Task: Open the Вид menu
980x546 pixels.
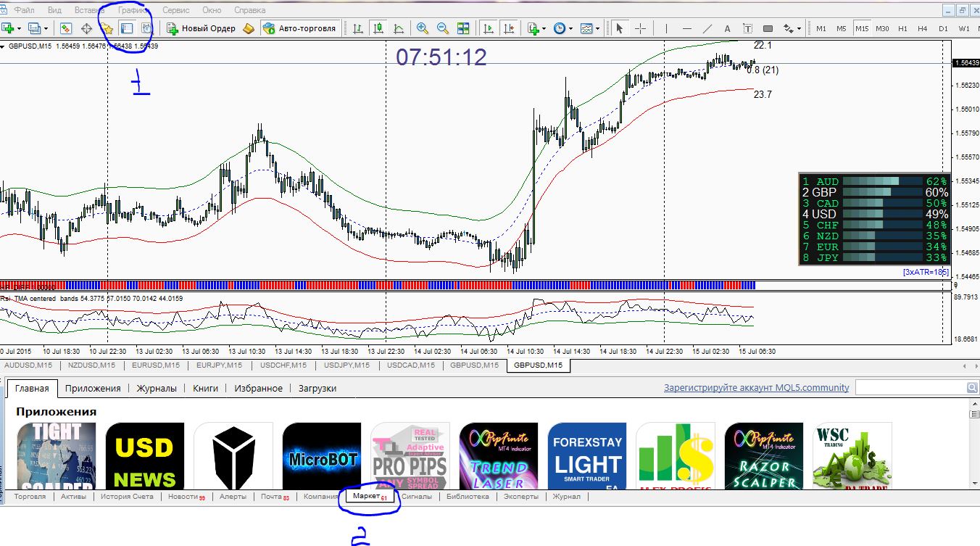Action: point(54,10)
